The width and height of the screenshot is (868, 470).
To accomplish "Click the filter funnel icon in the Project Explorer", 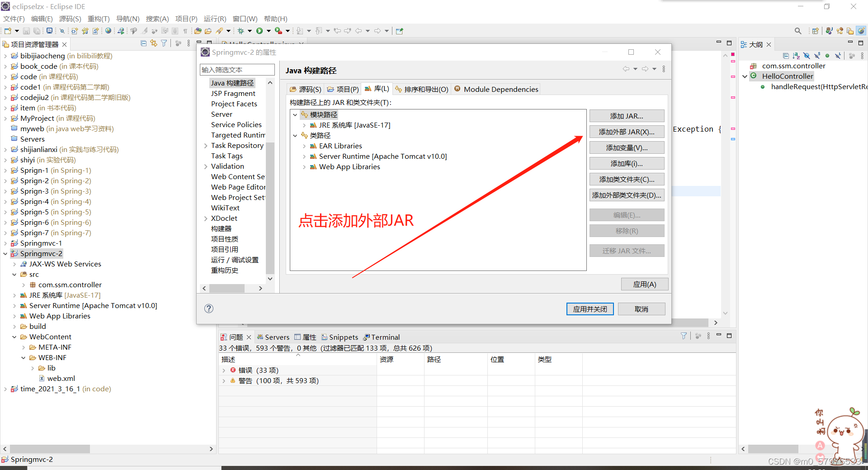I will 164,43.
